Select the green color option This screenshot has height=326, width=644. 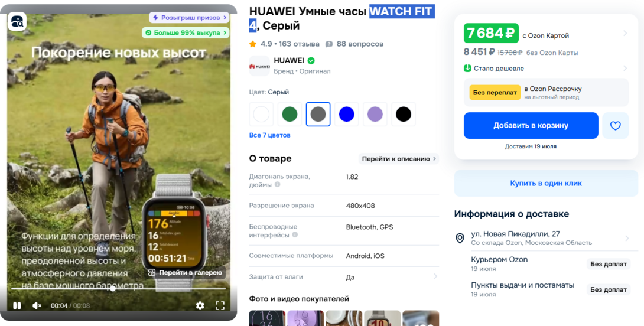pyautogui.click(x=290, y=114)
